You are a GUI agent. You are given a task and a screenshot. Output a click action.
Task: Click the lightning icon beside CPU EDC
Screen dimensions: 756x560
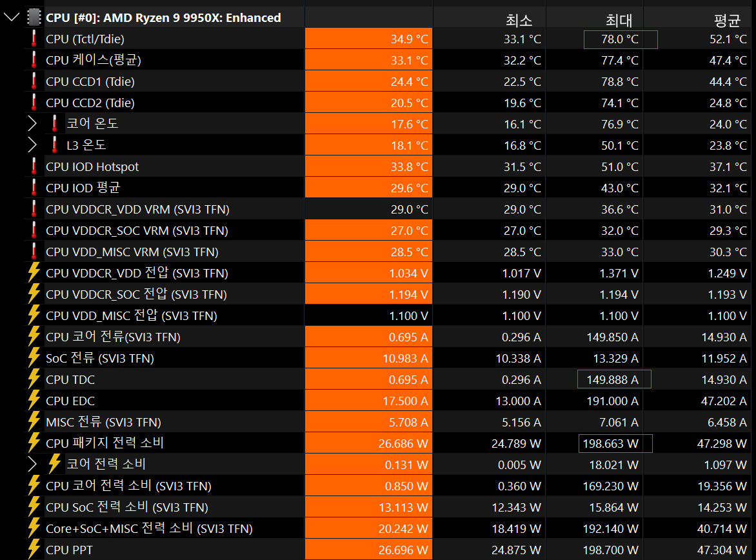tap(34, 401)
